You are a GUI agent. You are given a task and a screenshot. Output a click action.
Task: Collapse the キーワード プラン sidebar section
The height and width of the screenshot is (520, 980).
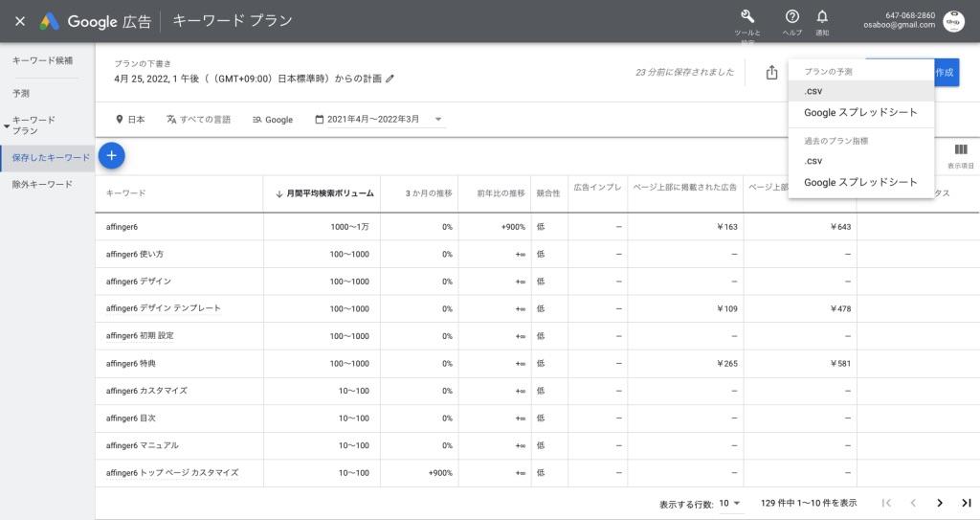point(7,125)
